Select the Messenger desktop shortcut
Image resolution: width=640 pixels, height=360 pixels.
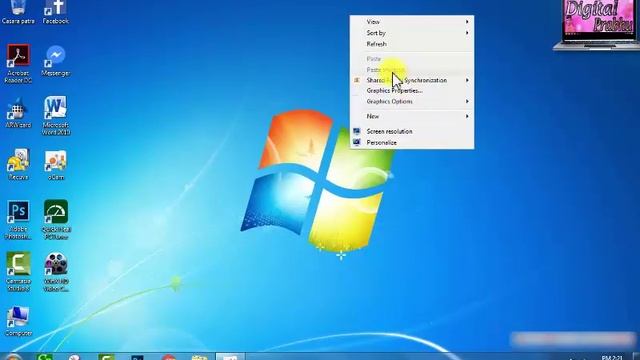(56, 60)
